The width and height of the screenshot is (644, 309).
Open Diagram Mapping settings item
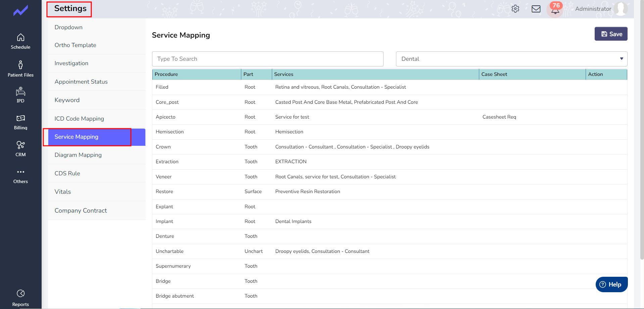97,155
